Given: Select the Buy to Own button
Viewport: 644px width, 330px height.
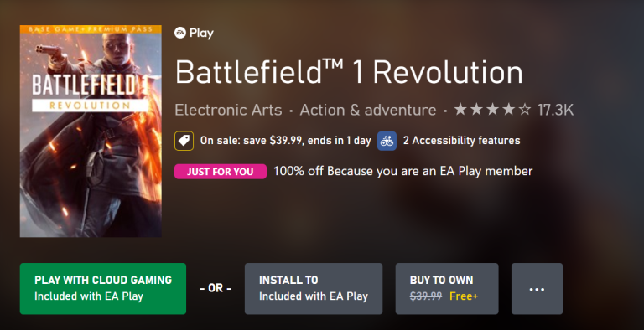Looking at the screenshot, I should (447, 289).
